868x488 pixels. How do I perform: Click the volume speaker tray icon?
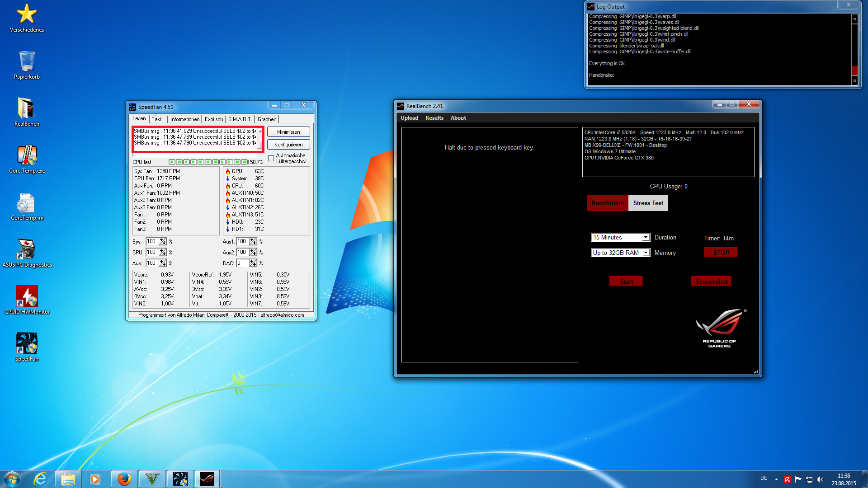click(x=820, y=479)
